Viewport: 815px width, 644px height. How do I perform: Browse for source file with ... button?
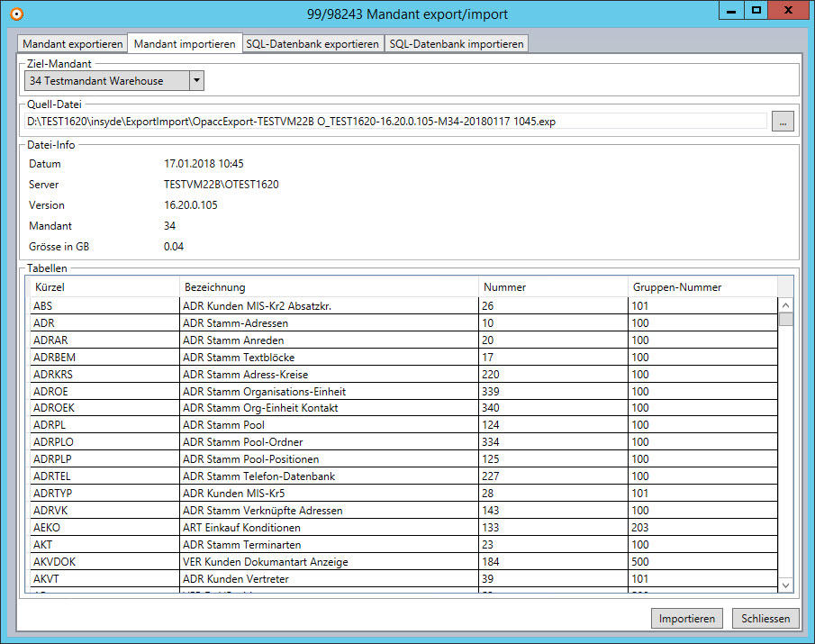pyautogui.click(x=783, y=121)
